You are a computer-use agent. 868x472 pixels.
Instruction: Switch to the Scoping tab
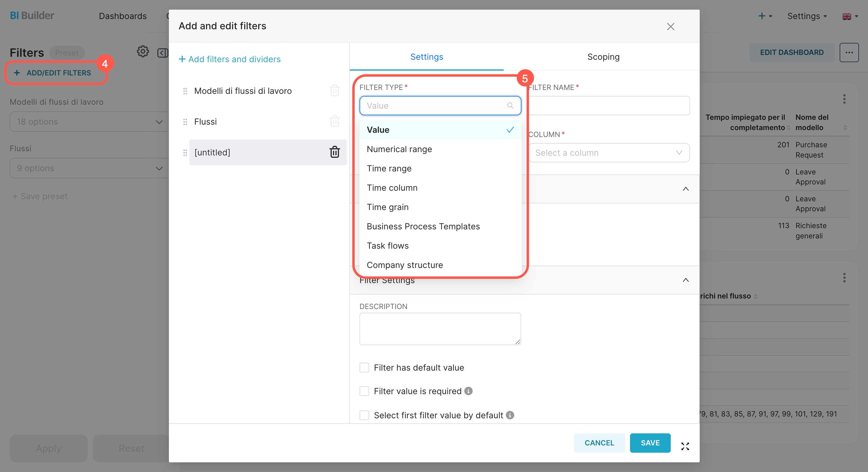[x=603, y=57]
